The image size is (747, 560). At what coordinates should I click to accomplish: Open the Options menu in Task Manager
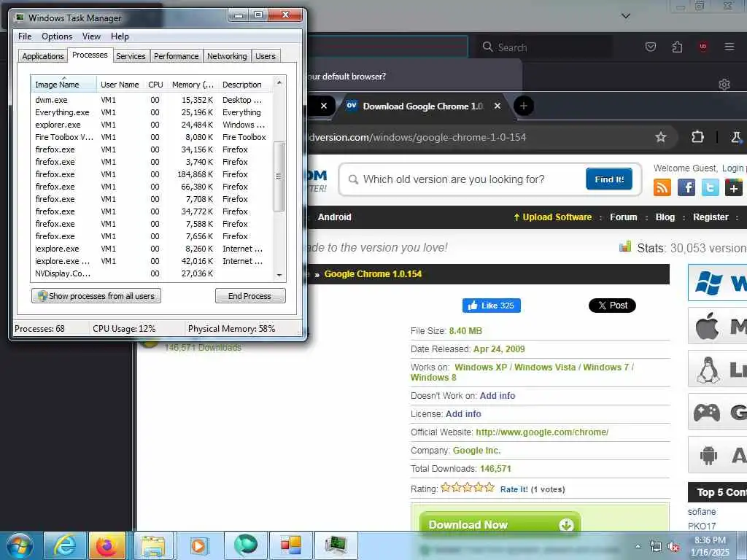tap(57, 36)
